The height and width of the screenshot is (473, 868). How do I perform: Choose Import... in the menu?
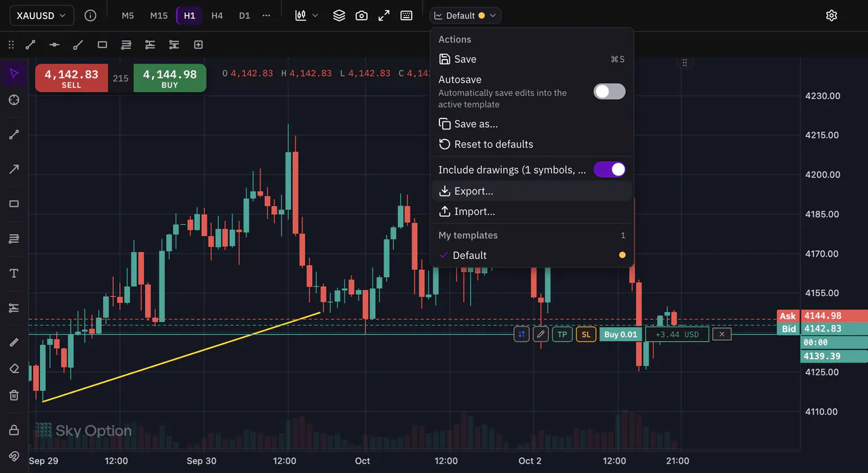(x=532, y=211)
